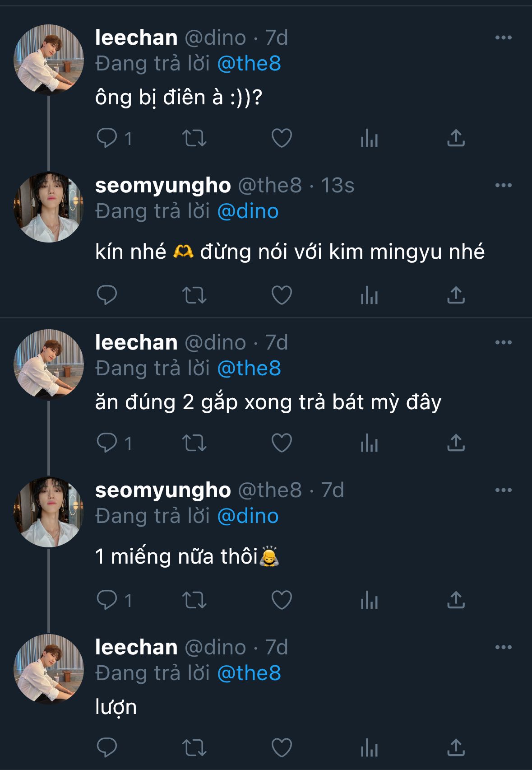Open seomyungho display name on "1 miếng" tweet
The width and height of the screenshot is (532, 770).
163,490
